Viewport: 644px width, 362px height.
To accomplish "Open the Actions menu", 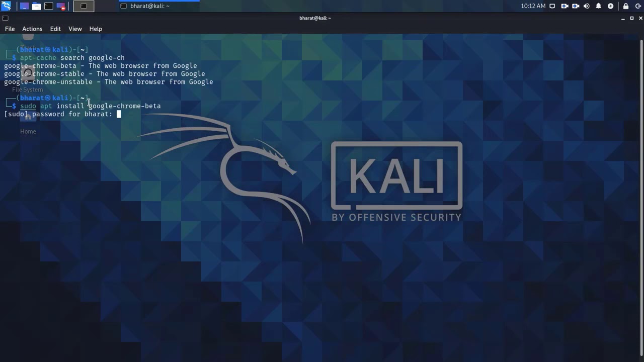I will coord(32,29).
